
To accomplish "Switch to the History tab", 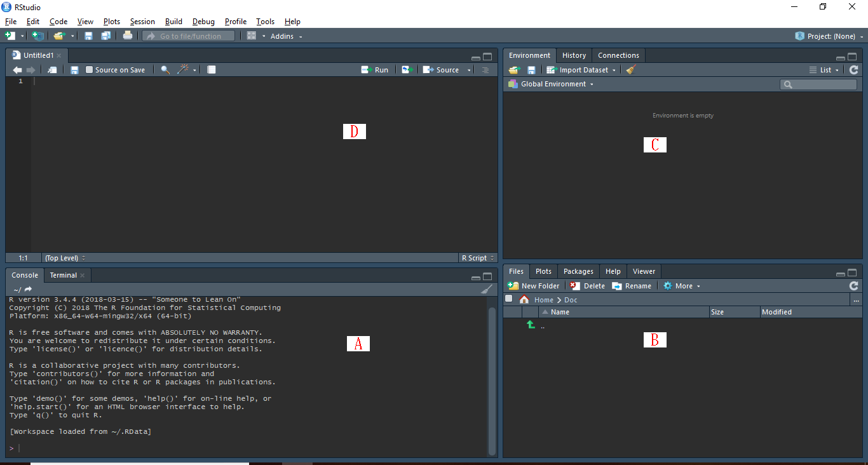I will (574, 55).
